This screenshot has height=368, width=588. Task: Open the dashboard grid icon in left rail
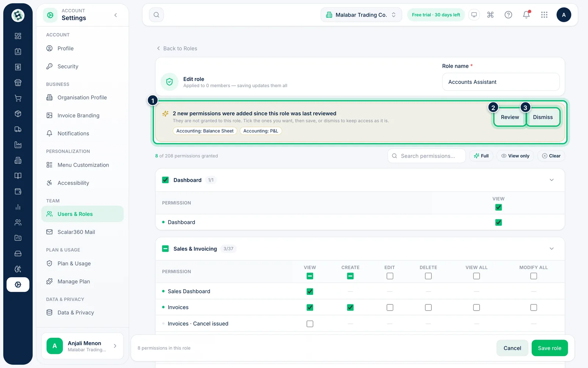point(18,36)
